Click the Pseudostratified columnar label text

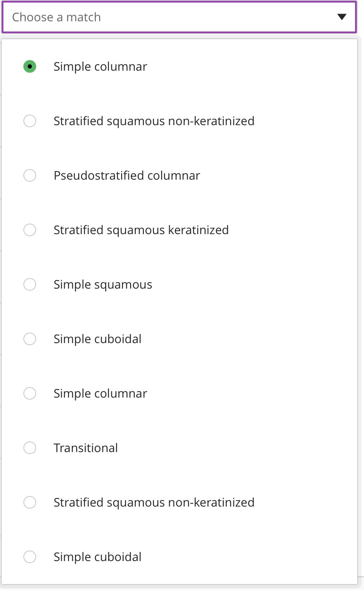pos(126,175)
